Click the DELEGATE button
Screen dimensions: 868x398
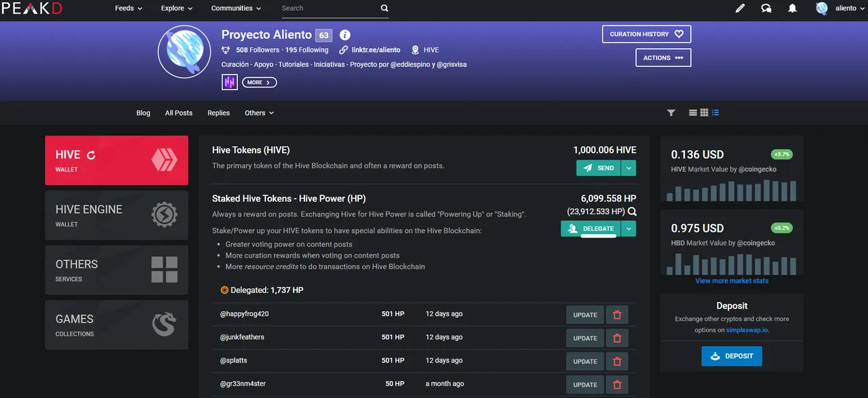click(591, 228)
